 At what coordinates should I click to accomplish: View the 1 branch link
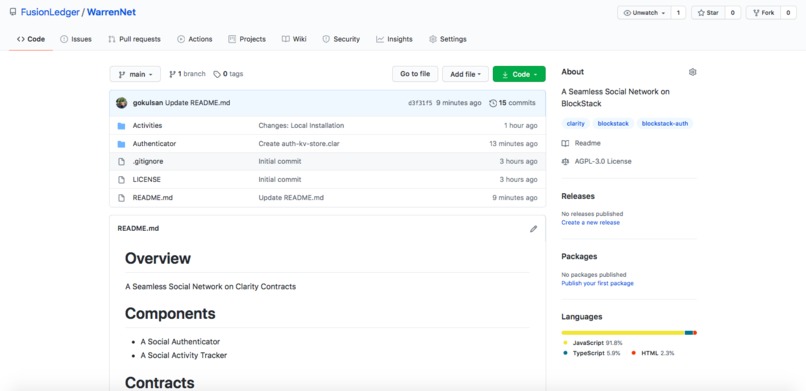188,74
